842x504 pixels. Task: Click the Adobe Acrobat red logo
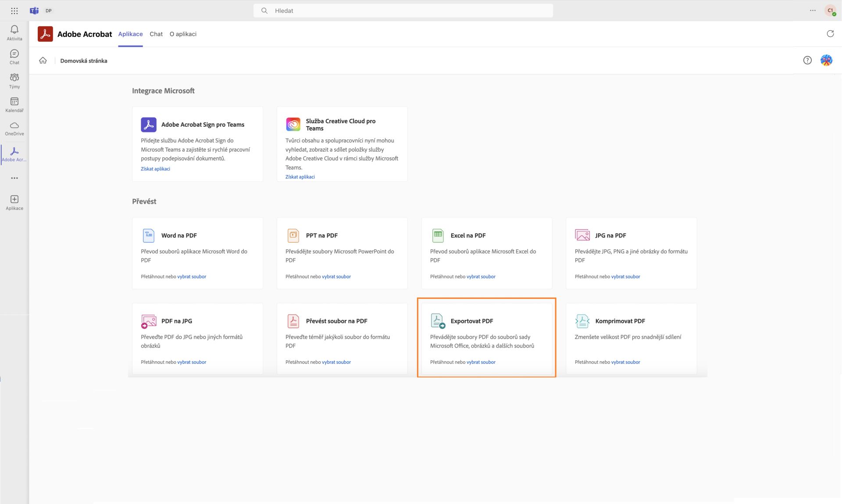tap(45, 34)
